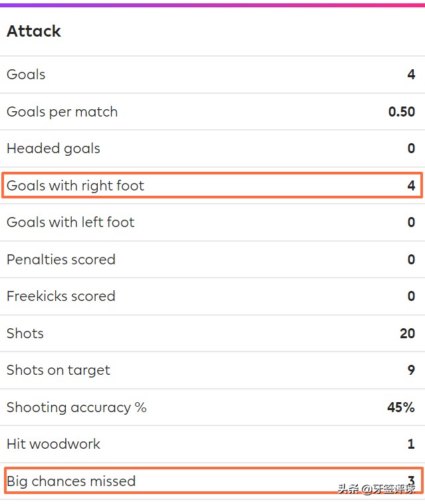Click the 45% shooting accuracy value
The width and height of the screenshot is (425, 504).
[401, 407]
